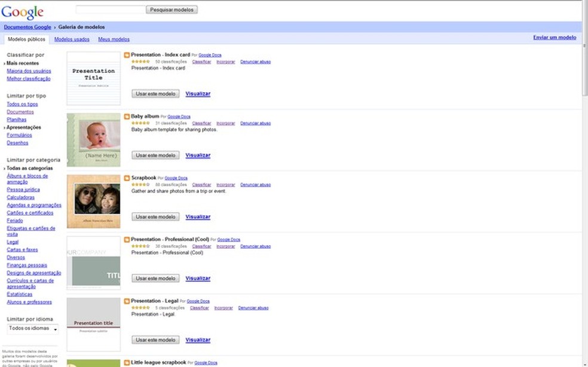The width and height of the screenshot is (588, 367).
Task: Click Classificar link for Scrapbook
Action: pyautogui.click(x=201, y=185)
